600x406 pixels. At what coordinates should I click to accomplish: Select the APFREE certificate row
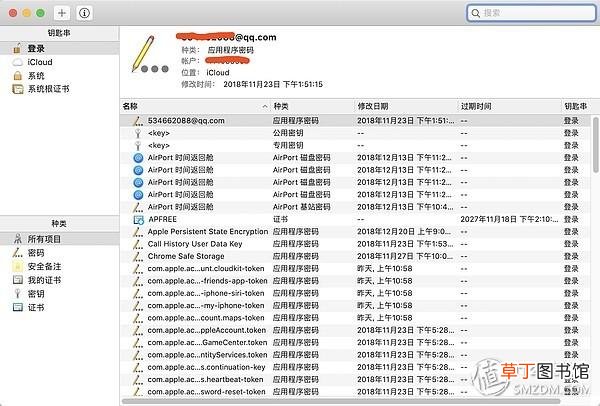pyautogui.click(x=356, y=219)
